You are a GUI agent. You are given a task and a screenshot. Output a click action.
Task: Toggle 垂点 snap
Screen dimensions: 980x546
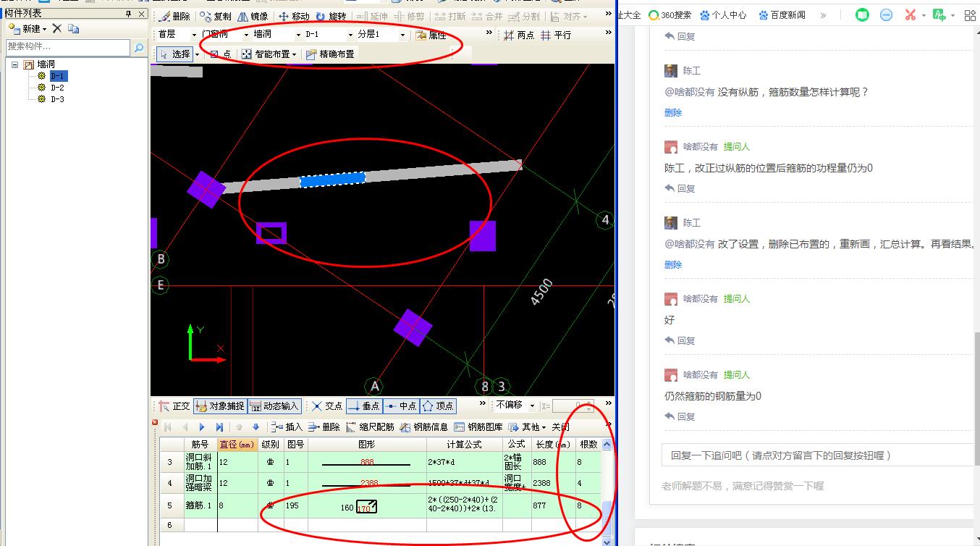[x=364, y=406]
